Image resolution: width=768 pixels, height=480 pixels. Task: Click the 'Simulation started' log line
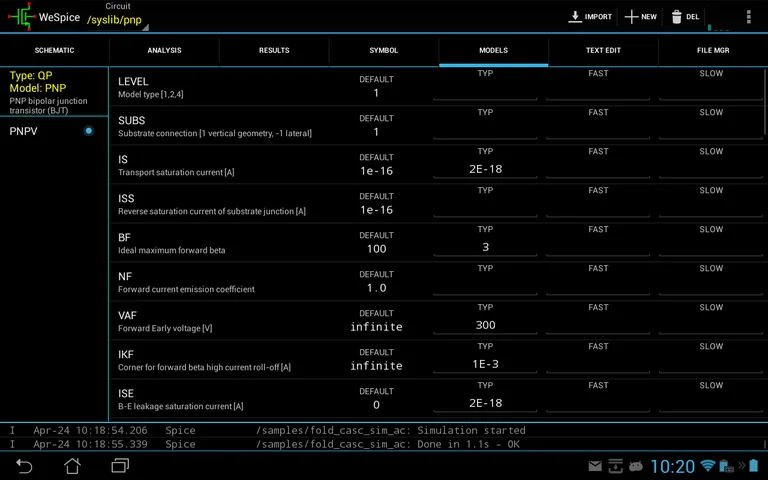384,431
